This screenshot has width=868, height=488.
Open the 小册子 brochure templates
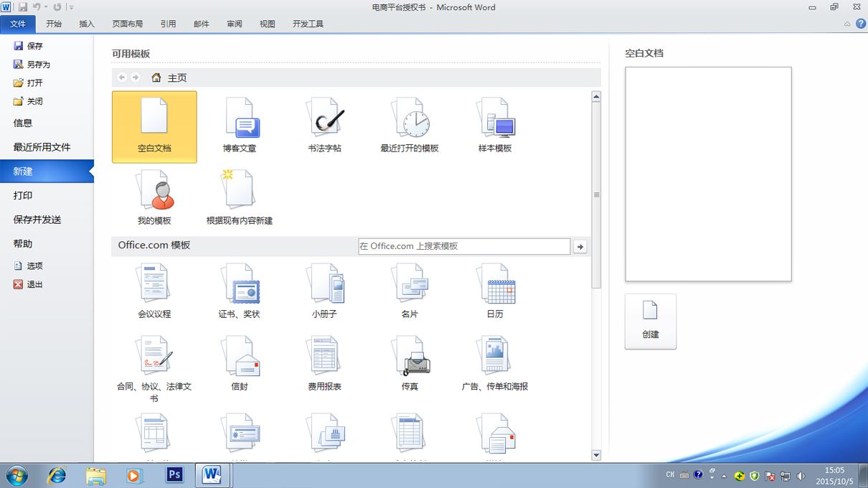point(324,292)
